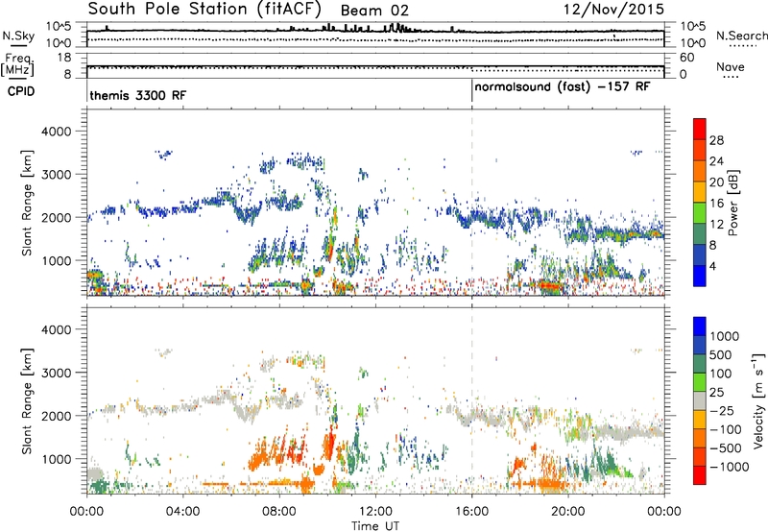This screenshot has width=768, height=532.
Task: Click the '20:00' time tick label
Action: click(568, 512)
